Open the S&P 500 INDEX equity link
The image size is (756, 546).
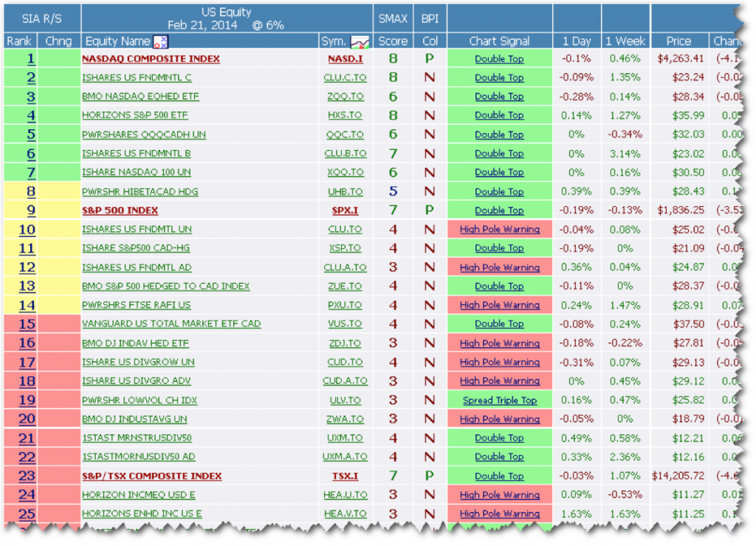coord(120,211)
